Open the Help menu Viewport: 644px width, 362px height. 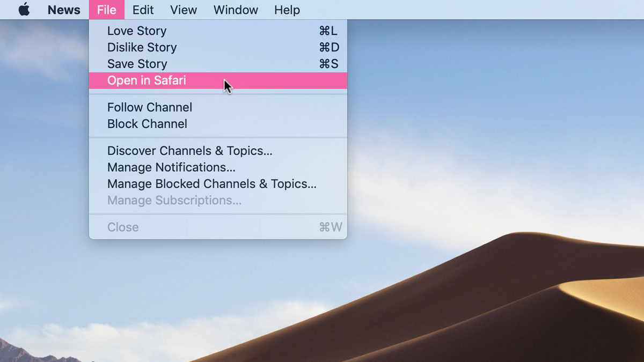click(x=287, y=10)
